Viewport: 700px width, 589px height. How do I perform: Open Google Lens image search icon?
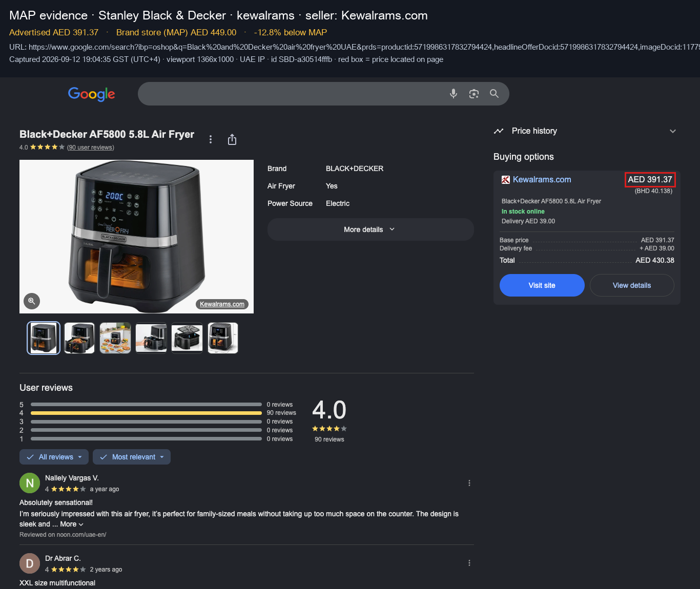click(x=474, y=94)
